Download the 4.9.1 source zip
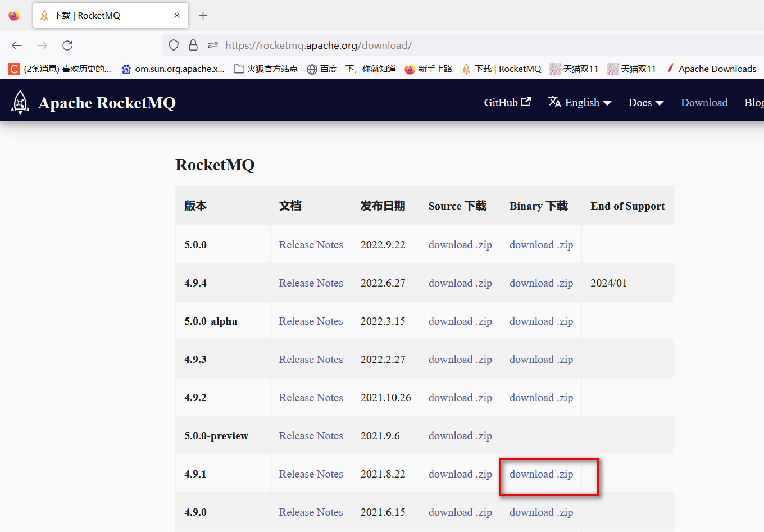This screenshot has height=532, width=764. click(x=460, y=474)
